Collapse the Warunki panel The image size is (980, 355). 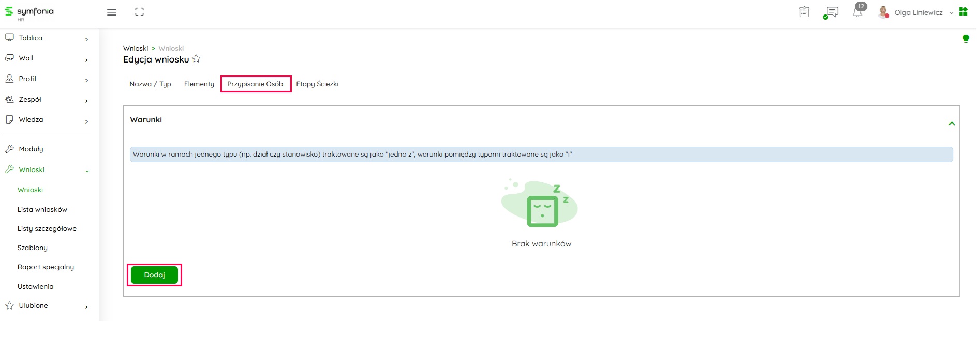(x=951, y=124)
